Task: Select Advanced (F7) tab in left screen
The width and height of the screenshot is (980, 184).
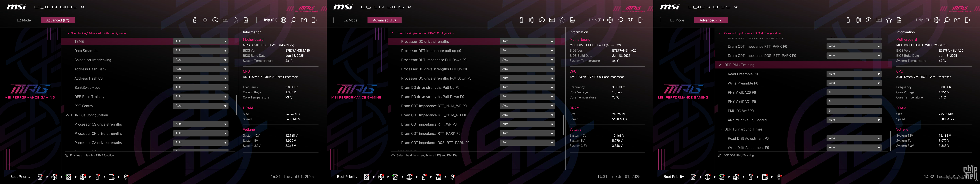Action: (x=58, y=20)
